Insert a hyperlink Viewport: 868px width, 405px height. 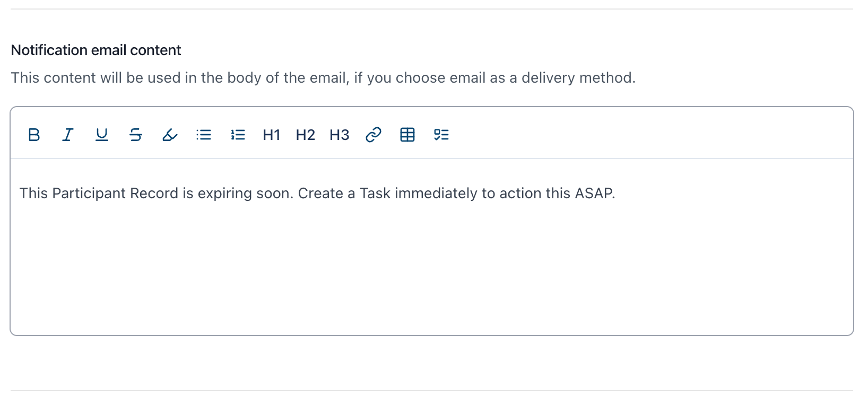tap(374, 135)
